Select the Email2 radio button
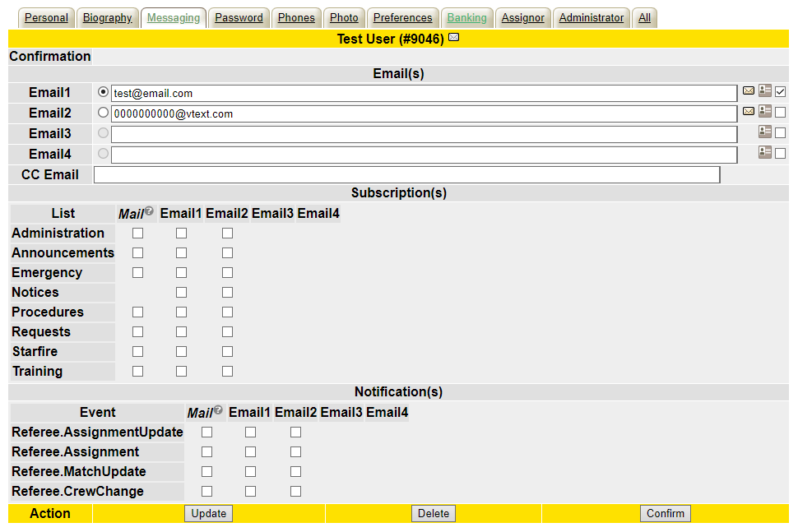Viewport: 798px width, 532px height. point(103,113)
